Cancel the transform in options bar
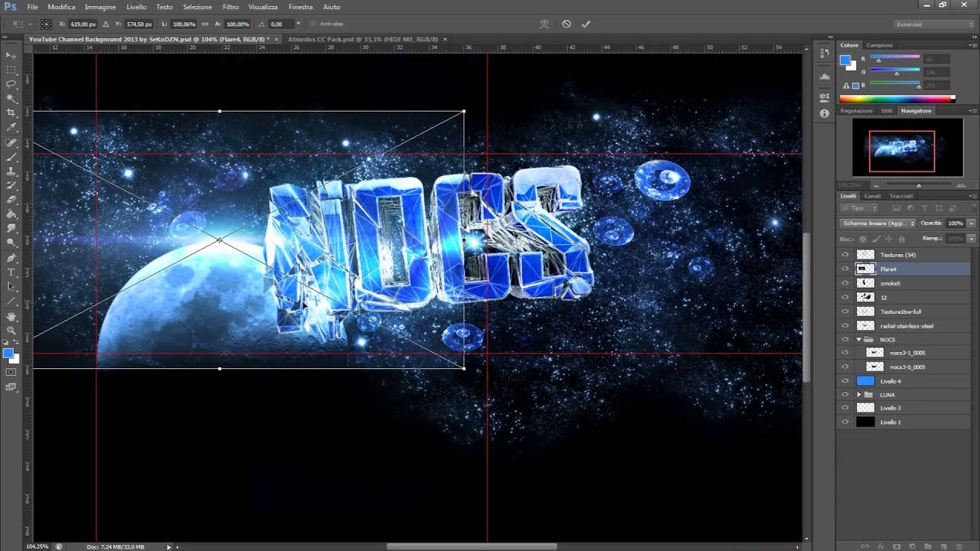The height and width of the screenshot is (551, 980). point(567,24)
